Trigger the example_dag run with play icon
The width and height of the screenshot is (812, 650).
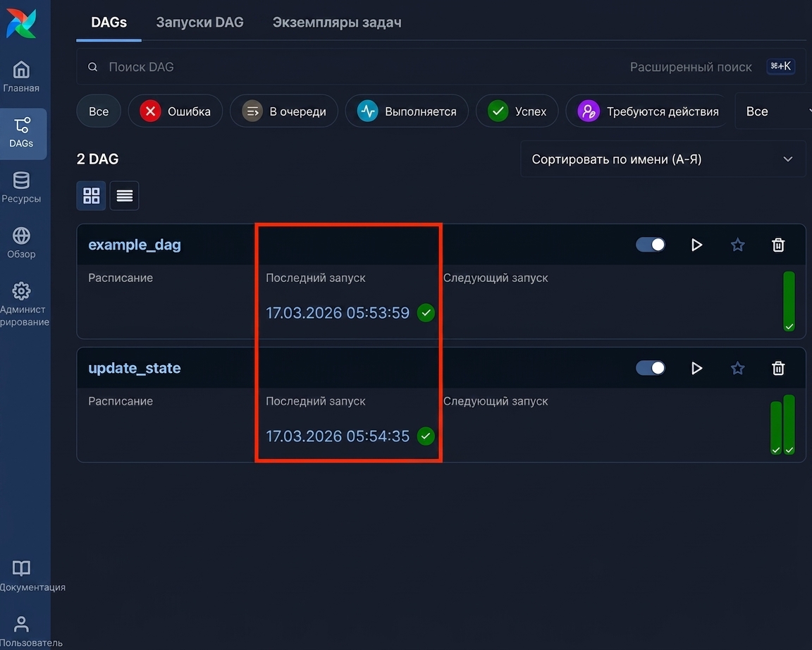pos(696,245)
